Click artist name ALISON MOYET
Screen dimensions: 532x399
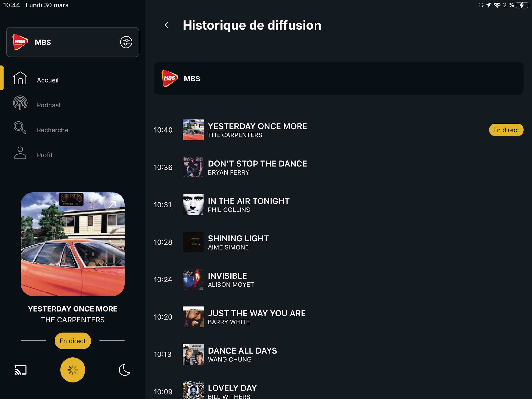coord(231,285)
